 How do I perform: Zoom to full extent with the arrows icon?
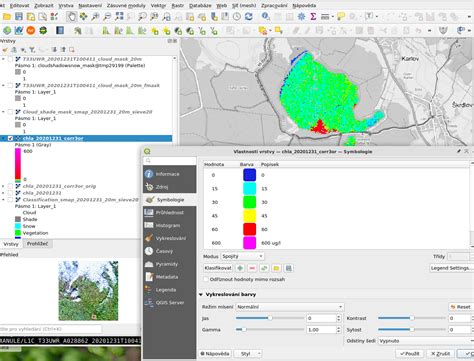[119, 17]
